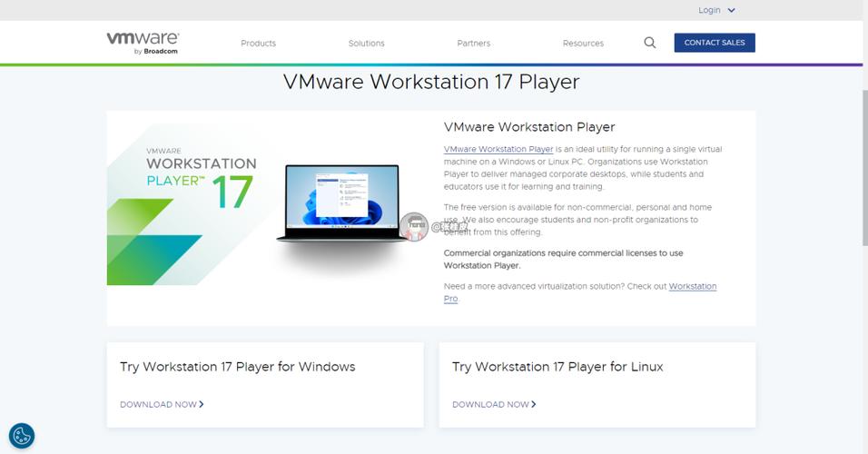Click the VMware by Broadcom logo

143,44
